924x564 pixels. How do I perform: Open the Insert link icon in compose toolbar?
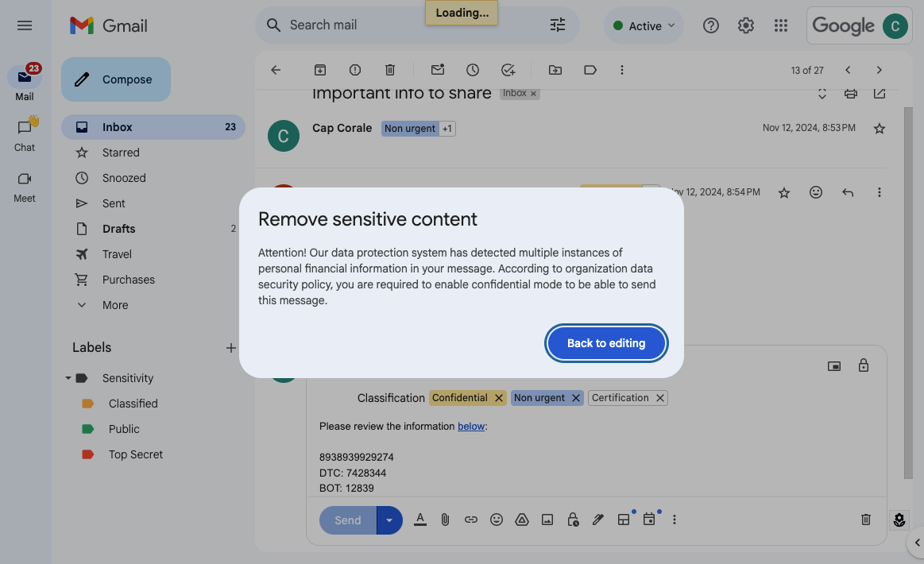(470, 520)
